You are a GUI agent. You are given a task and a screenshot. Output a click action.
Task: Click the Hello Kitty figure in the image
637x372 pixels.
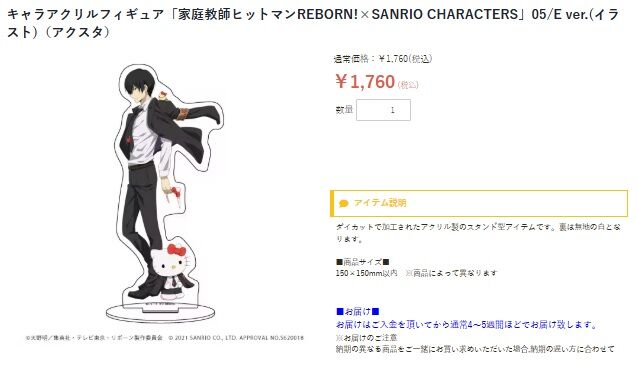coord(172,270)
